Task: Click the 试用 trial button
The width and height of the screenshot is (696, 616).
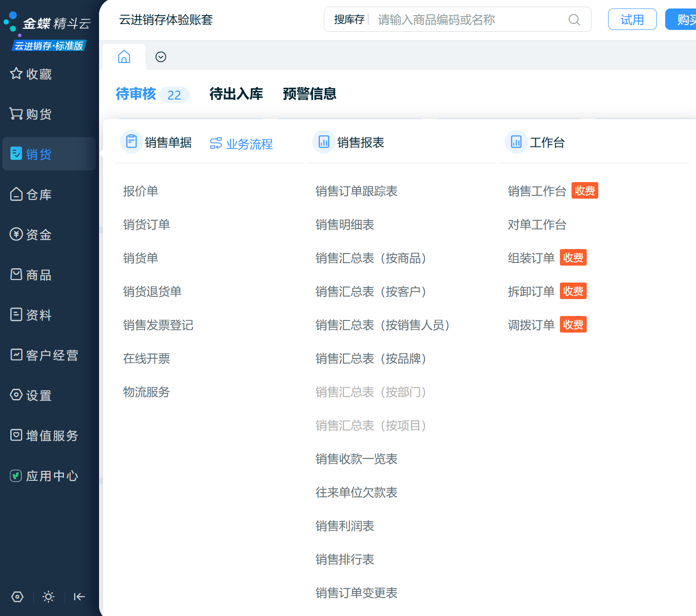Action: point(632,19)
